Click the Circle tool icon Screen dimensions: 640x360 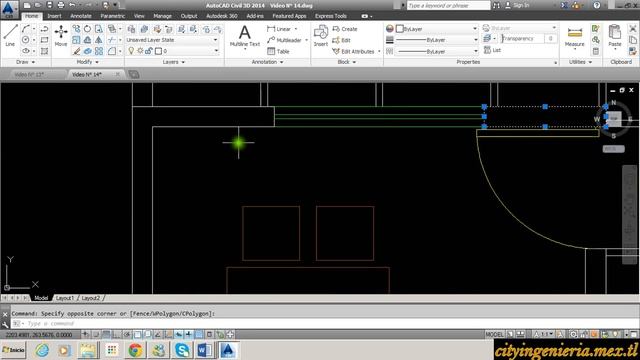(26, 40)
